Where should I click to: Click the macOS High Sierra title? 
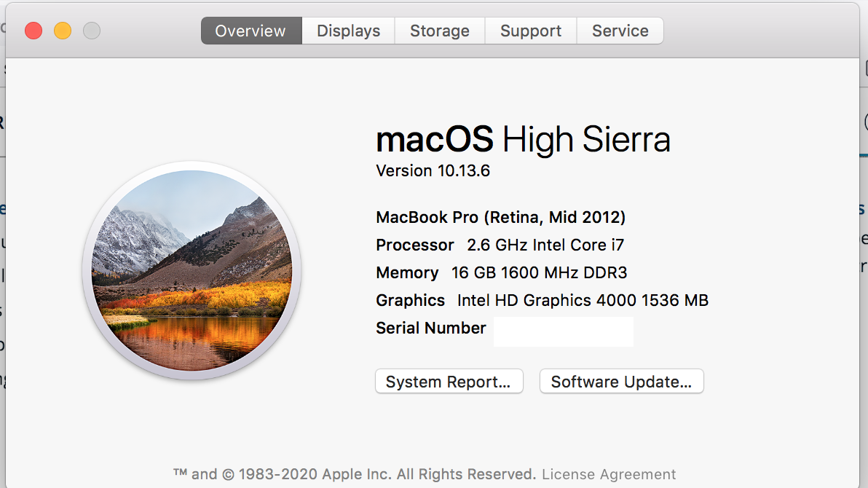pyautogui.click(x=523, y=138)
